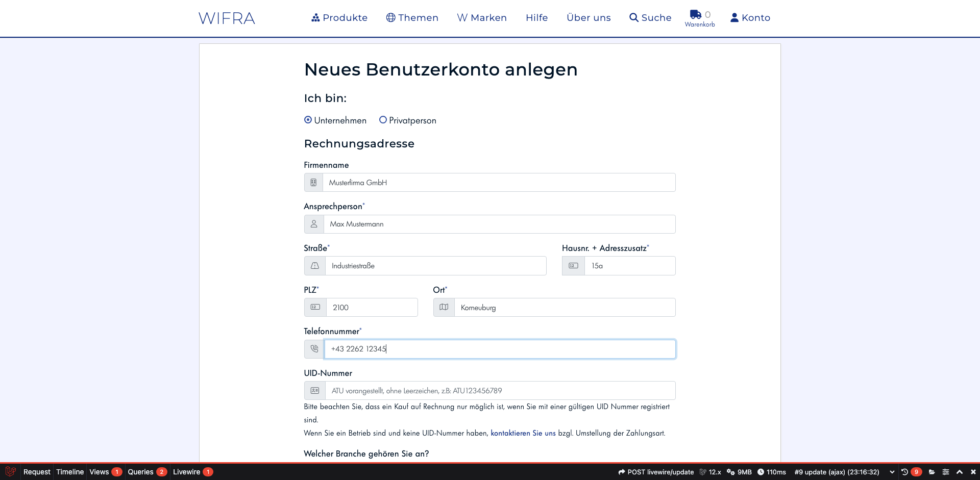Close the debug bar with the X icon
The image size is (980, 480).
(x=974, y=472)
